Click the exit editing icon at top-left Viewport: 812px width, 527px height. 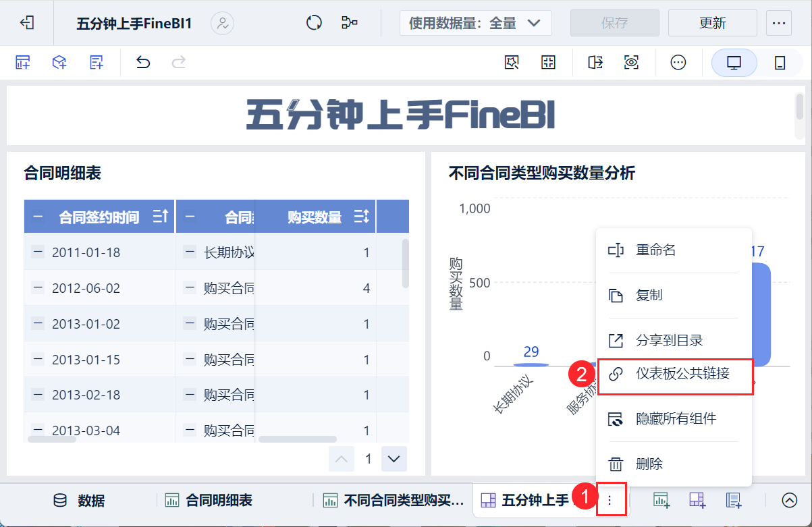pyautogui.click(x=27, y=23)
